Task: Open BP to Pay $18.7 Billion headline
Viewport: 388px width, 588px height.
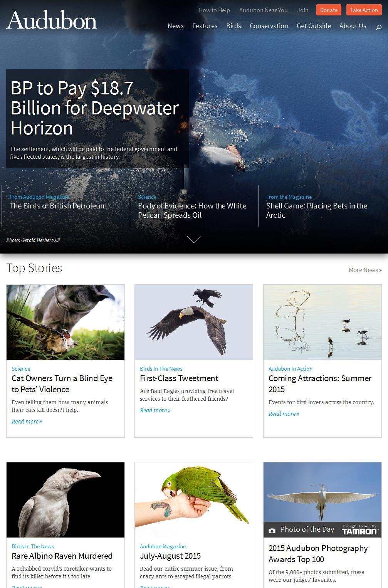Action: 94,108
